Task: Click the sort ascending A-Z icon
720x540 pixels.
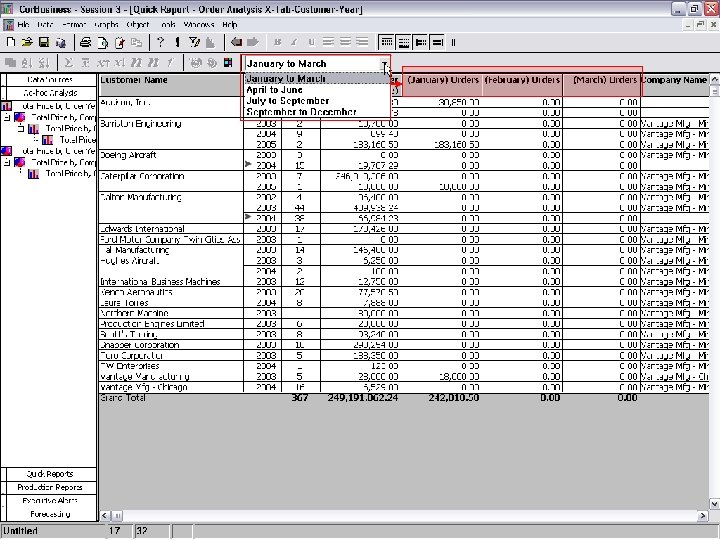Action: [x=27, y=63]
